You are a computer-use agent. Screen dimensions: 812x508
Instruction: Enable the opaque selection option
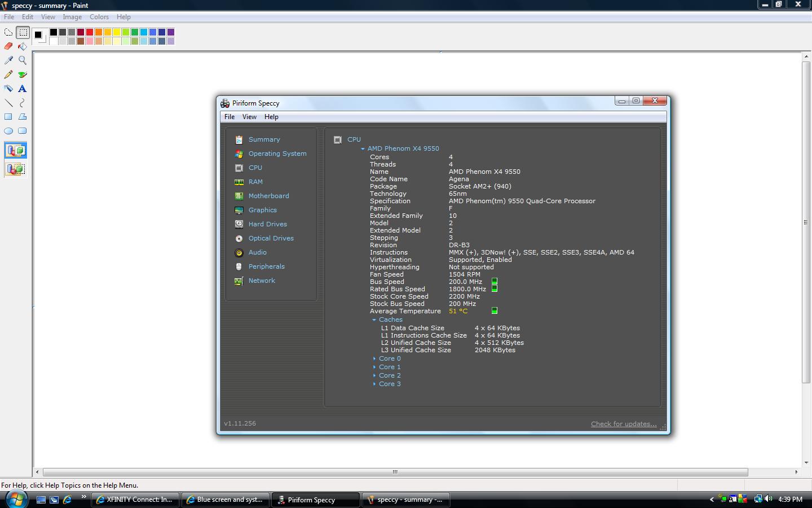(16, 151)
